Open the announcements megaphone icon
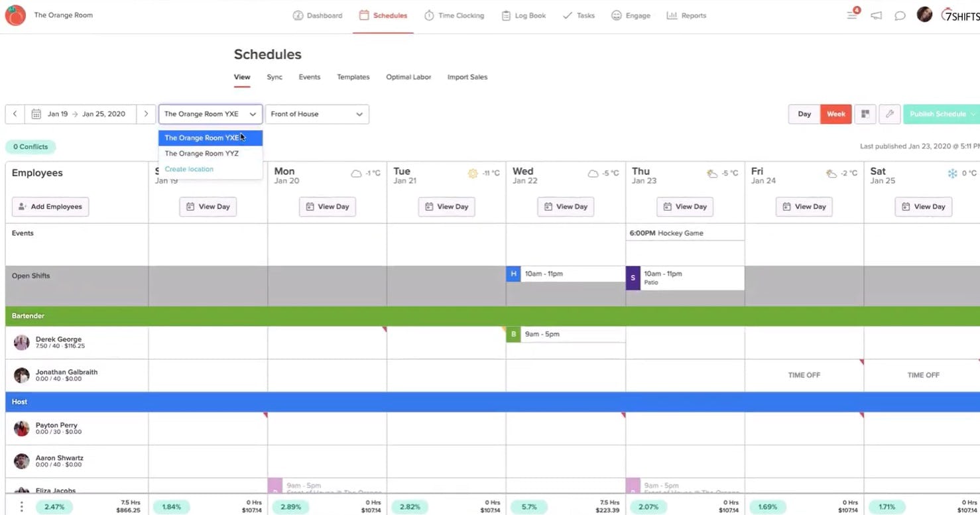This screenshot has width=980, height=515. click(877, 15)
